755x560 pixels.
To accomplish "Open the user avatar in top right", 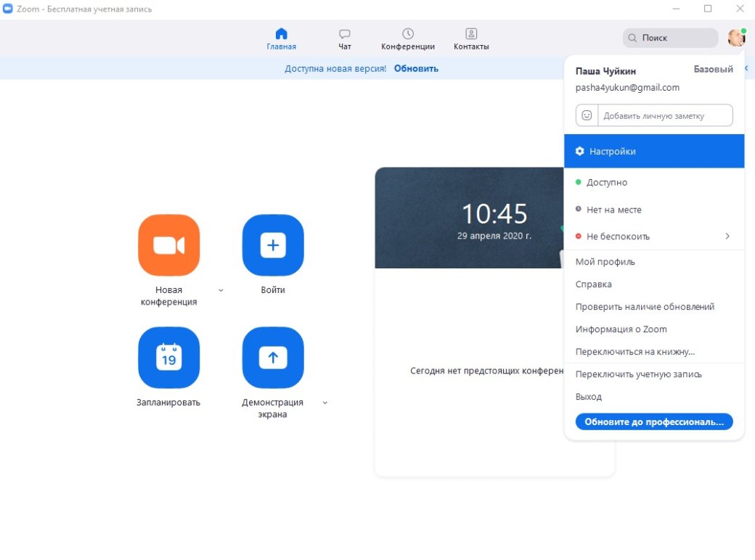I will (x=737, y=38).
